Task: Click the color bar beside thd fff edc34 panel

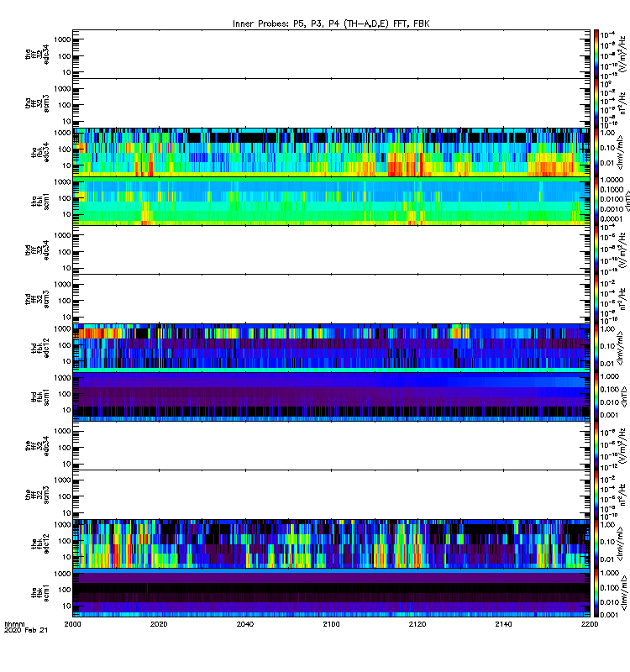Action: 596,249
